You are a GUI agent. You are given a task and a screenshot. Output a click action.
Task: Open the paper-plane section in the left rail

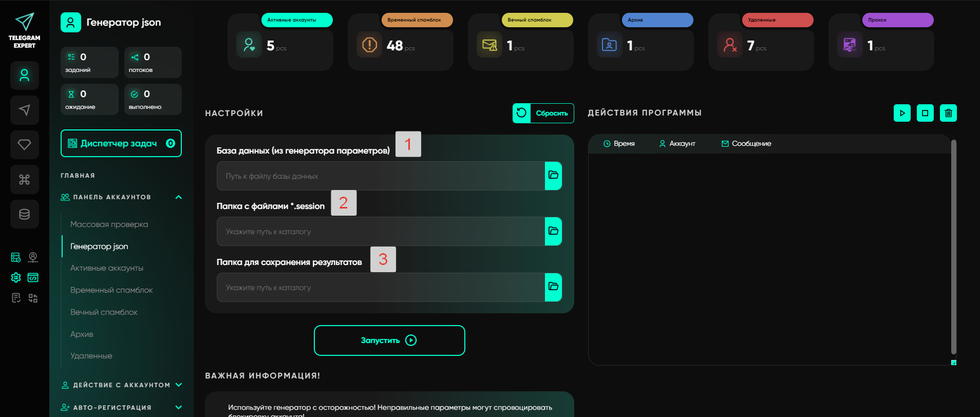(x=24, y=110)
